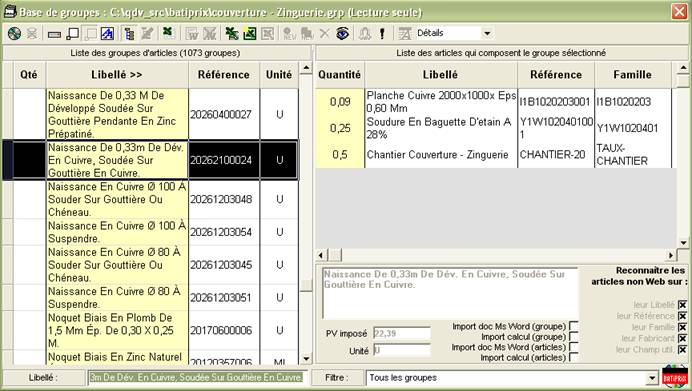Click the white square window toolbar icon
692x391 pixels.
pyautogui.click(x=72, y=34)
